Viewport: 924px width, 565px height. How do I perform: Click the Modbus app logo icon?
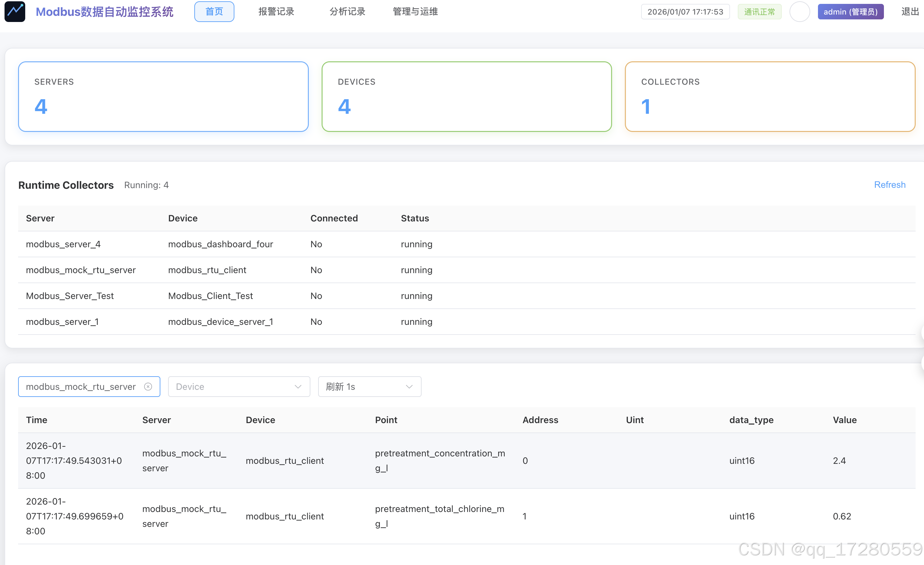(15, 12)
